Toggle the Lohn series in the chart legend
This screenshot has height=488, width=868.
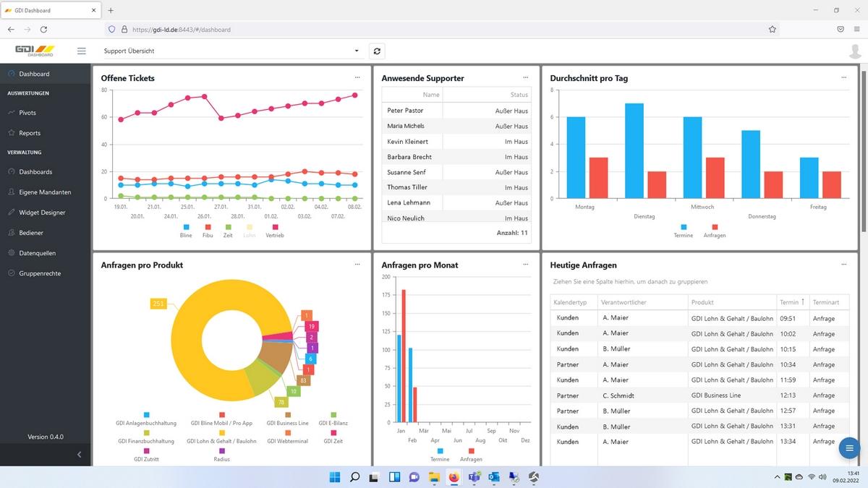coord(249,231)
